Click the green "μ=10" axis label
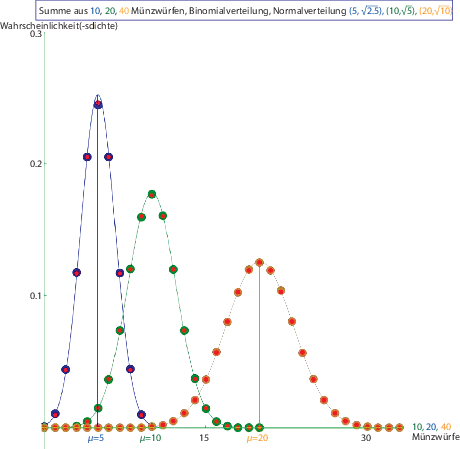Screen dimensions: 460x449 point(150,438)
